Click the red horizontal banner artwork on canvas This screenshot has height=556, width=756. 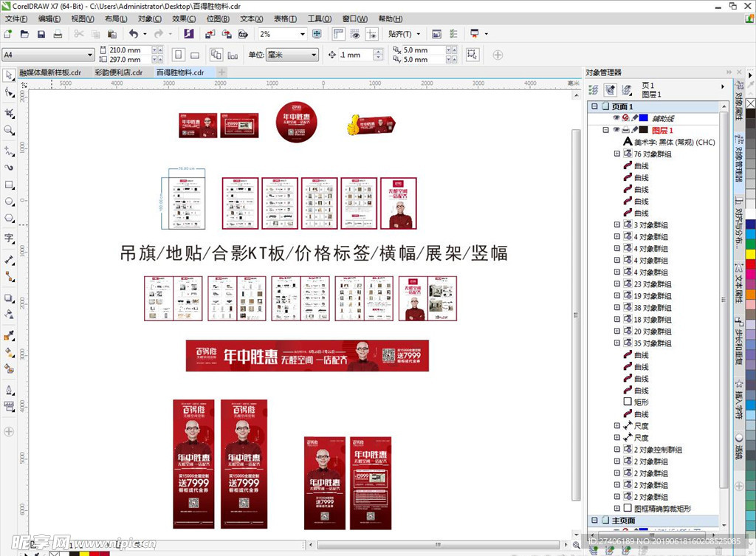[x=307, y=356]
